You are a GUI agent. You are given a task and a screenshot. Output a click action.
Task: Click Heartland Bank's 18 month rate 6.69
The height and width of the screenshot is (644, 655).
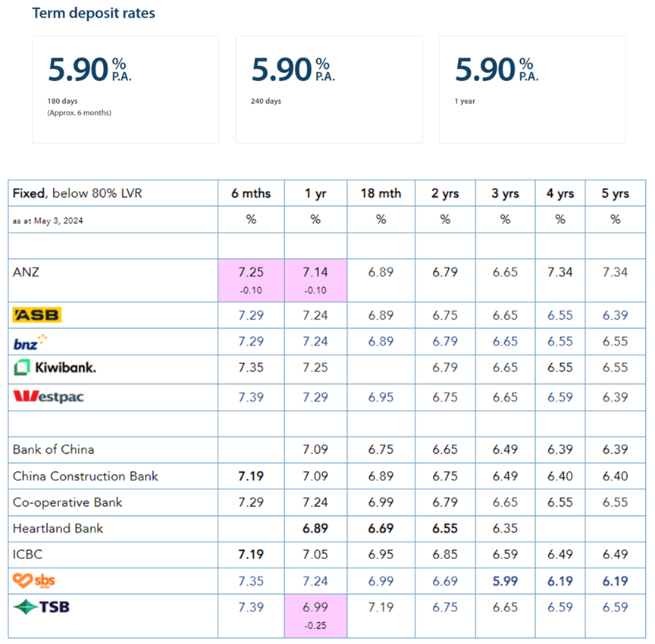click(381, 528)
